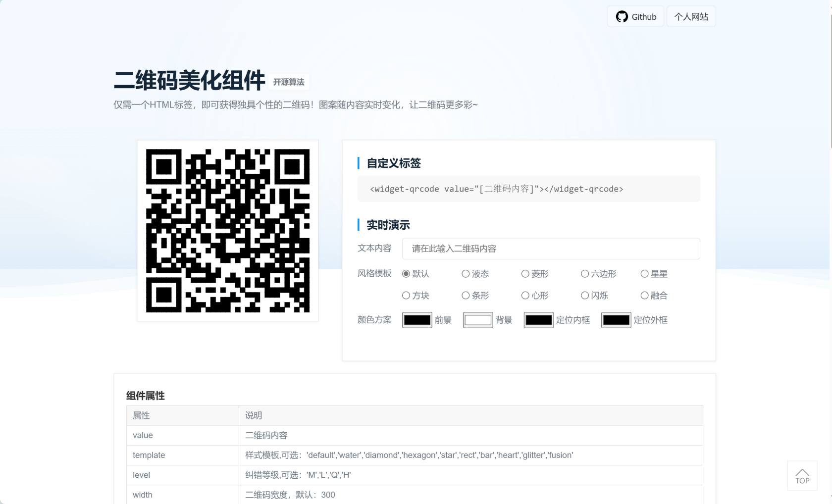Click the 开源算法 badge
Image resolution: width=832 pixels, height=504 pixels.
[289, 82]
